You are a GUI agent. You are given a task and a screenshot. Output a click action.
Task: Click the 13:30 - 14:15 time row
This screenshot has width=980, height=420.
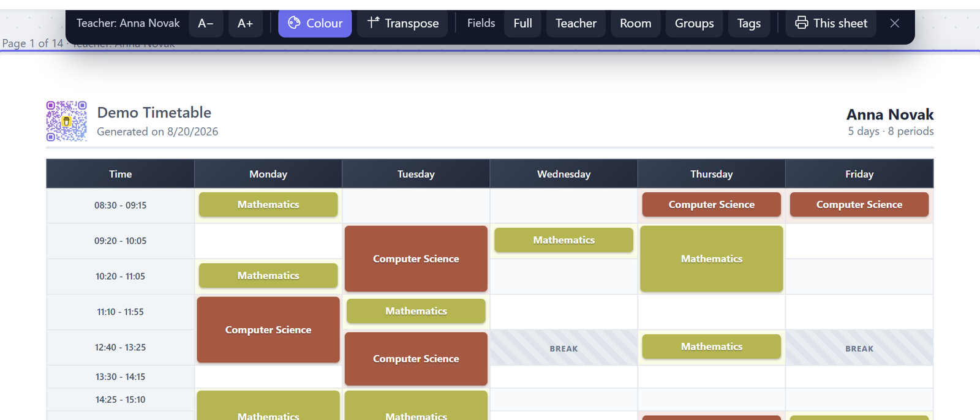point(120,377)
